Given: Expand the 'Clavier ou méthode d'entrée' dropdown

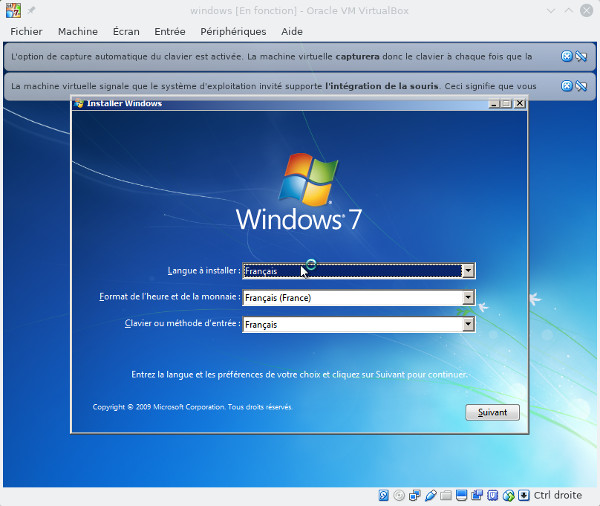Looking at the screenshot, I should coord(468,325).
